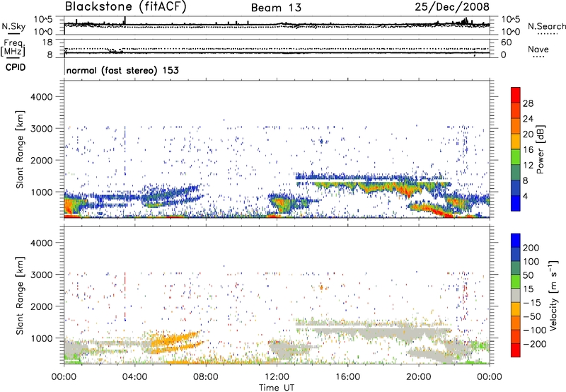The height and width of the screenshot is (392, 566).
Task: Click the N.Search legend label
Action: pos(546,26)
